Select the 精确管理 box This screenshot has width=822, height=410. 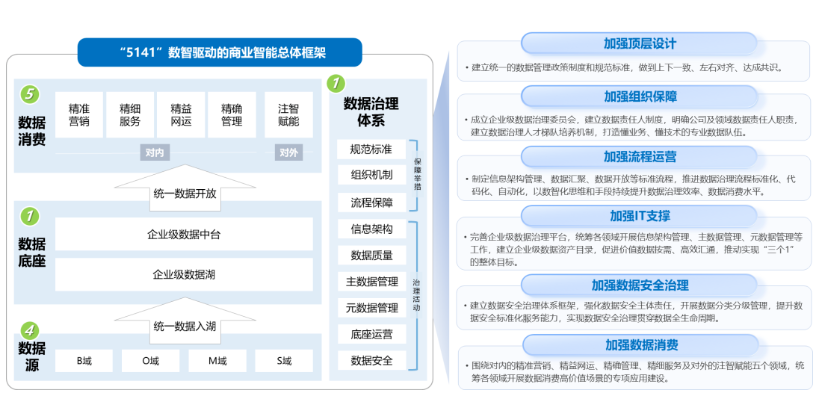point(232,115)
